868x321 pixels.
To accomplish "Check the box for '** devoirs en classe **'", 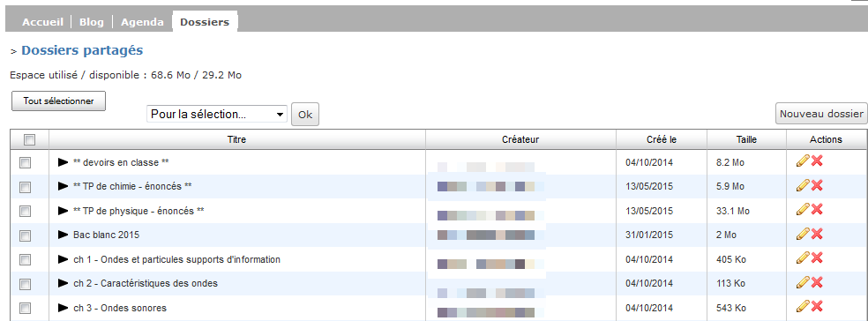I will 26,163.
